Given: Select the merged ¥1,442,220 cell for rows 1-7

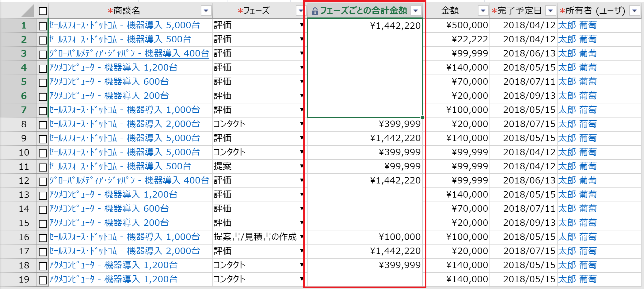Looking at the screenshot, I should 365,67.
